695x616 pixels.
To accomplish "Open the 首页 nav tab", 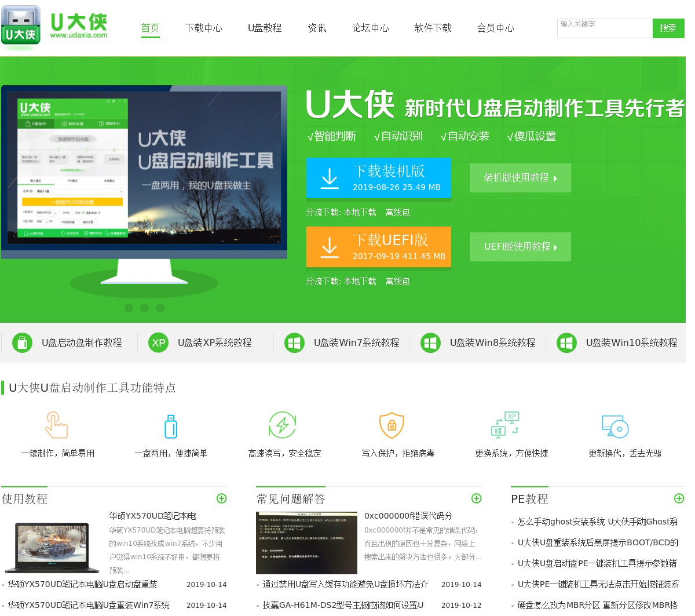I will (150, 28).
